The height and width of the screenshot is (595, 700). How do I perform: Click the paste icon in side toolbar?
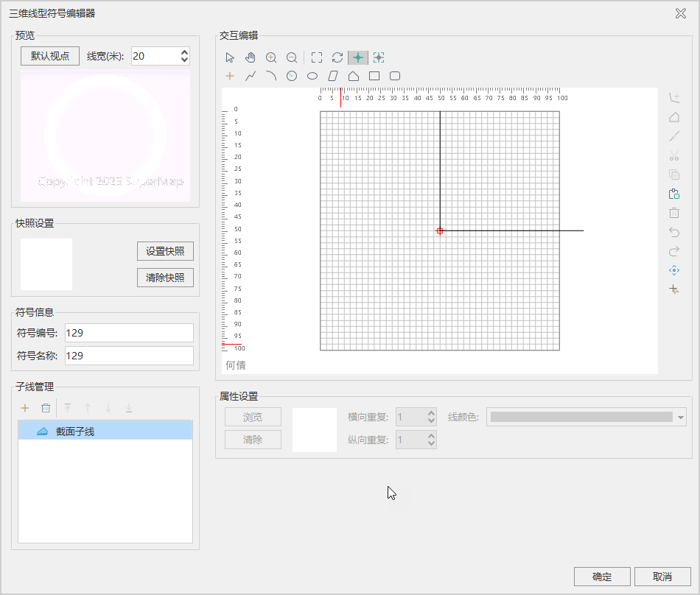coord(673,194)
